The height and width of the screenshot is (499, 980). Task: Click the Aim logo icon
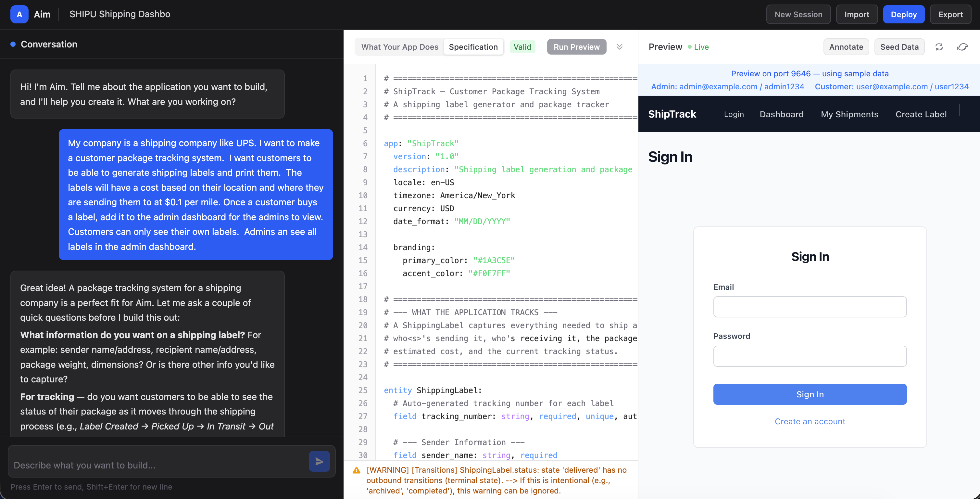tap(19, 15)
